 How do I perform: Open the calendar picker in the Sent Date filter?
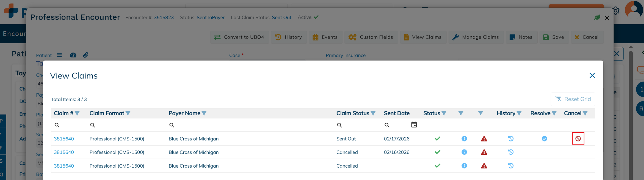(414, 125)
